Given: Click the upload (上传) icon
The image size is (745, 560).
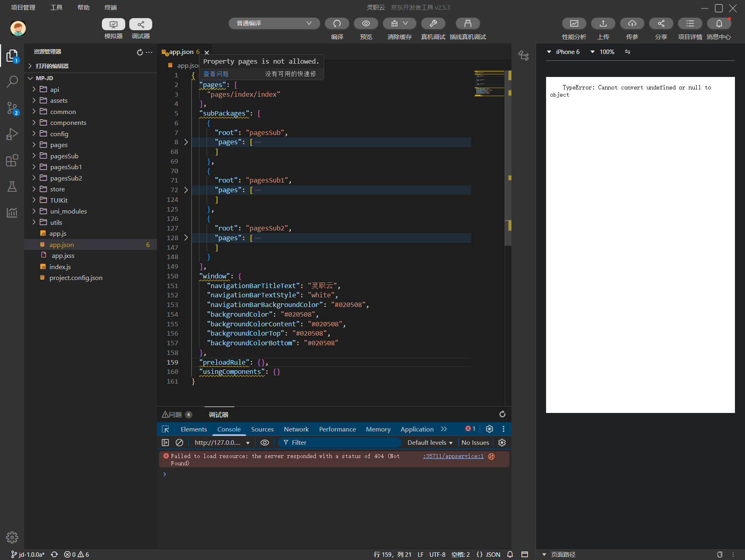Looking at the screenshot, I should coord(603,24).
